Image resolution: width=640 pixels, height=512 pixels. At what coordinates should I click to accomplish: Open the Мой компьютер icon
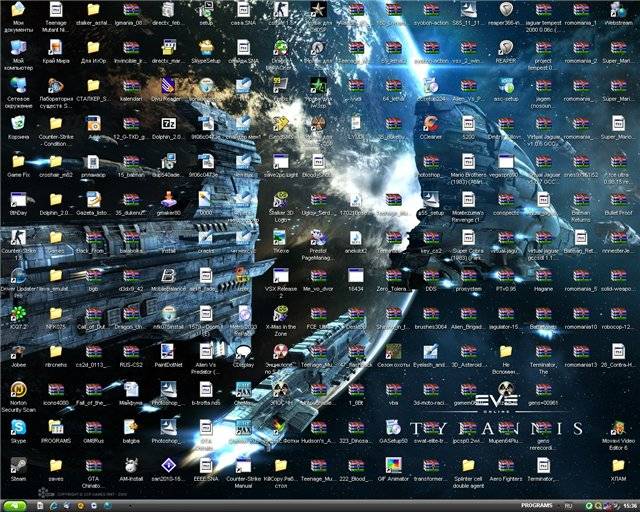[x=18, y=47]
